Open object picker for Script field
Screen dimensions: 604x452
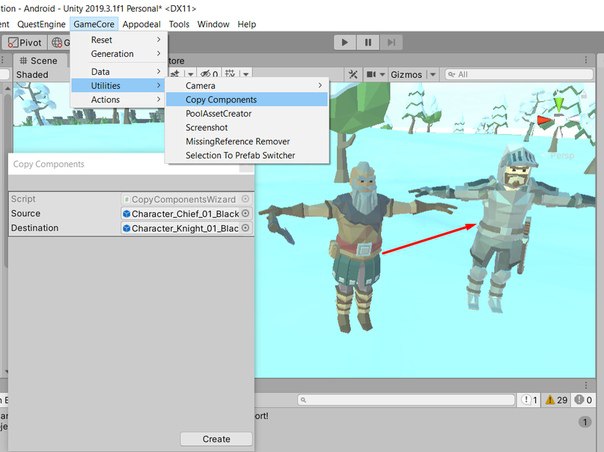coord(245,199)
